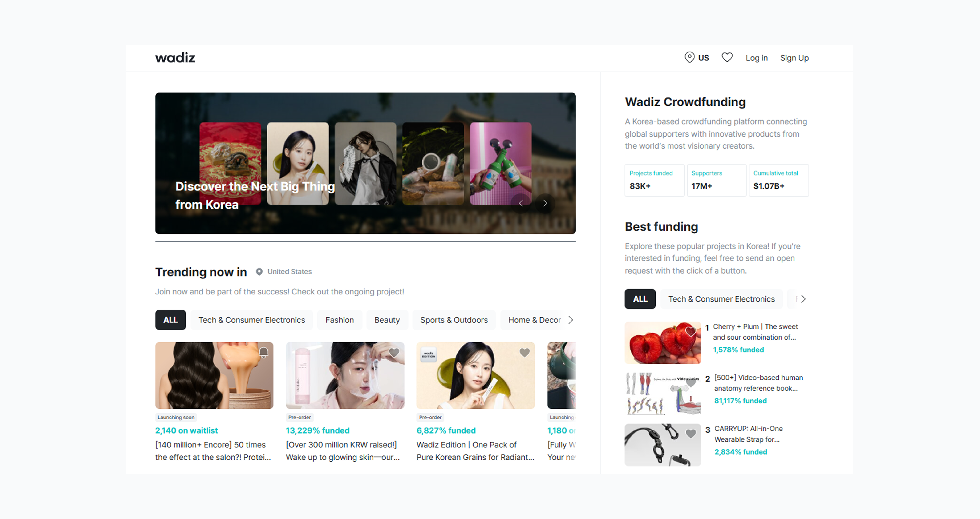Open '[140 million+ Encore]' project title
Image resolution: width=980 pixels, height=519 pixels.
213,451
